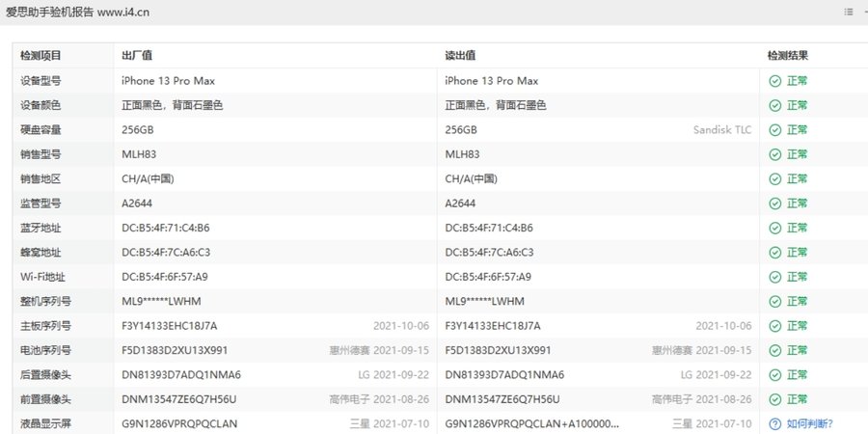Viewport: 868px width, 434px height.
Task: Click the 出厂值 column header
Action: tap(137, 56)
